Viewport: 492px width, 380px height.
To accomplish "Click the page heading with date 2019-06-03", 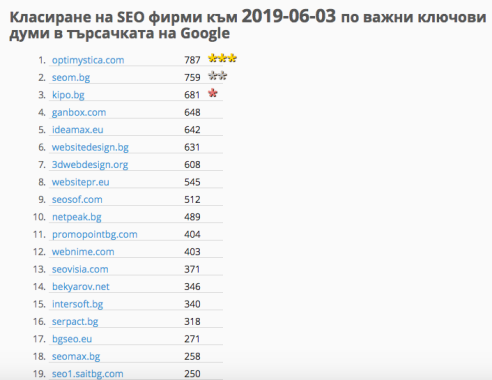I will (247, 25).
